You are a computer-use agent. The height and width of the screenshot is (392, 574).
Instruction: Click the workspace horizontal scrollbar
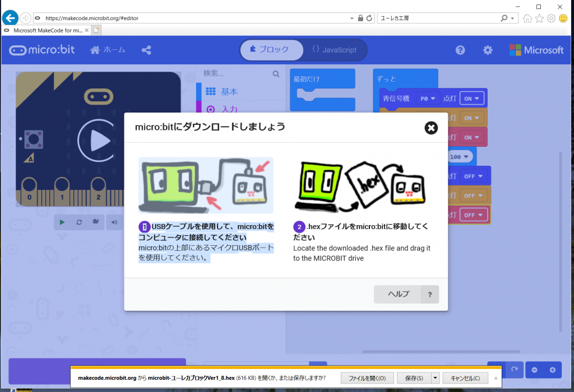(x=441, y=352)
